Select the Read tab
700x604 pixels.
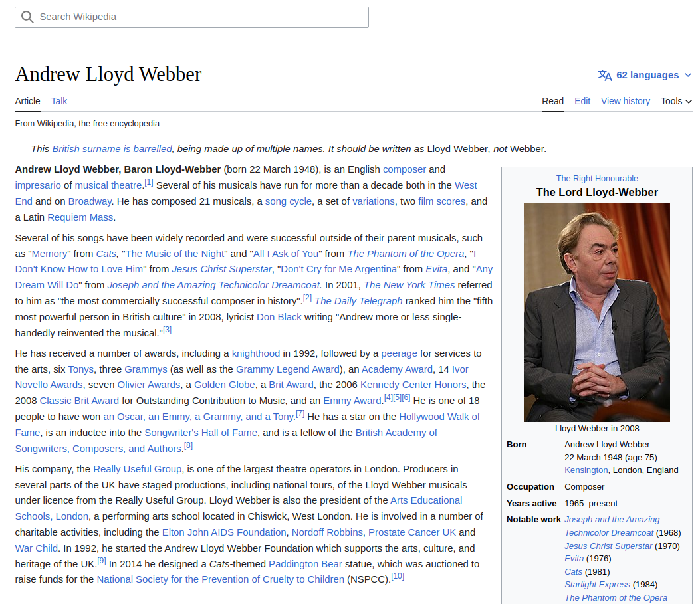pos(552,101)
